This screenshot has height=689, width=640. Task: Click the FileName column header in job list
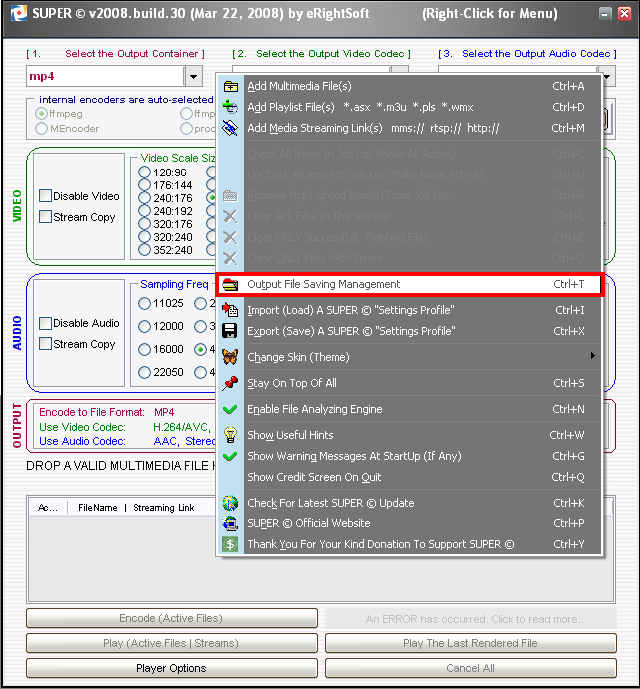[98, 508]
